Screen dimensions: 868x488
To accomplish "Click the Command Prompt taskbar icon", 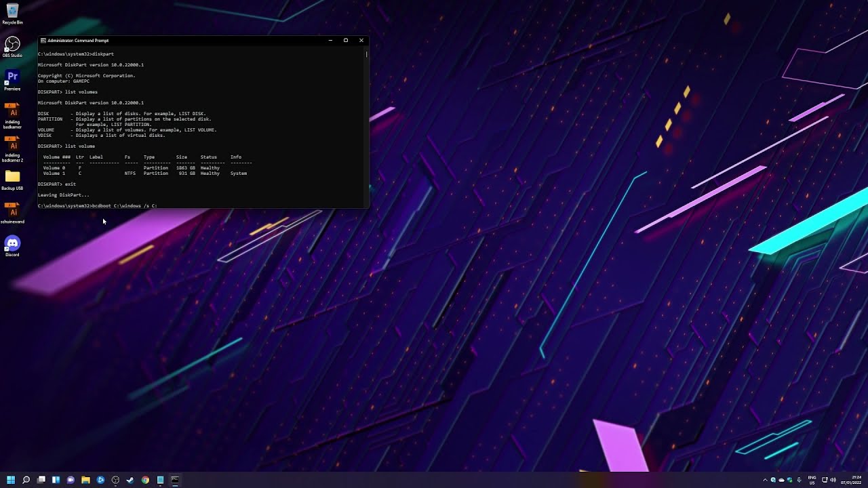I will pyautogui.click(x=175, y=480).
